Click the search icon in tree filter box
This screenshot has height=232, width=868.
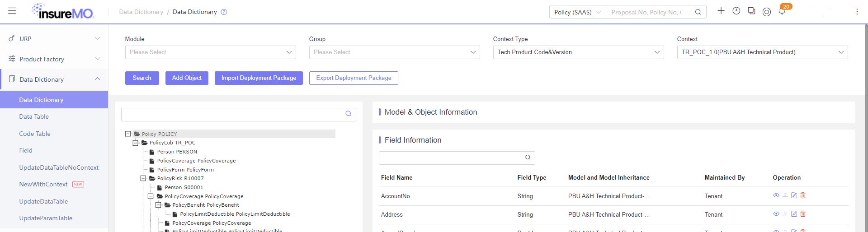point(348,114)
